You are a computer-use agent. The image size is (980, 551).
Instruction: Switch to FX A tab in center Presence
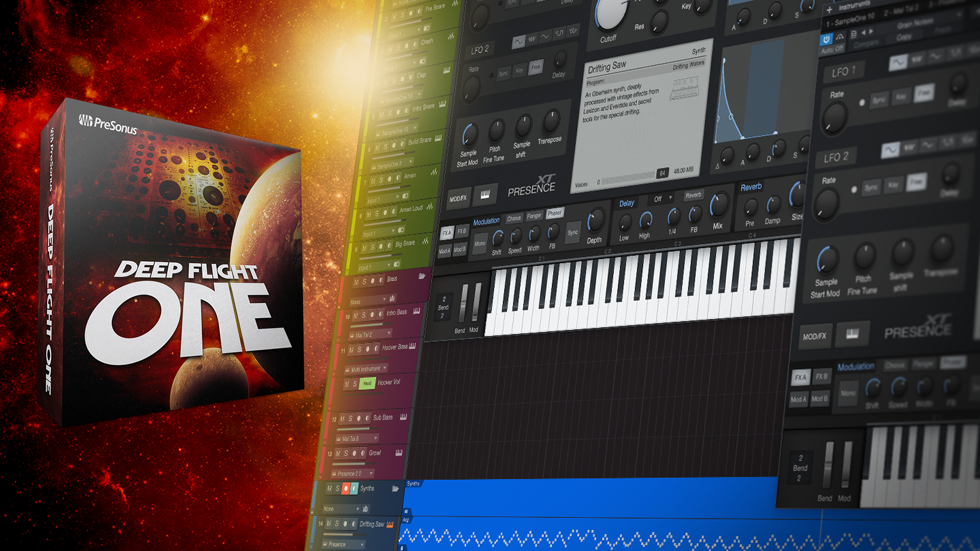coord(447,233)
